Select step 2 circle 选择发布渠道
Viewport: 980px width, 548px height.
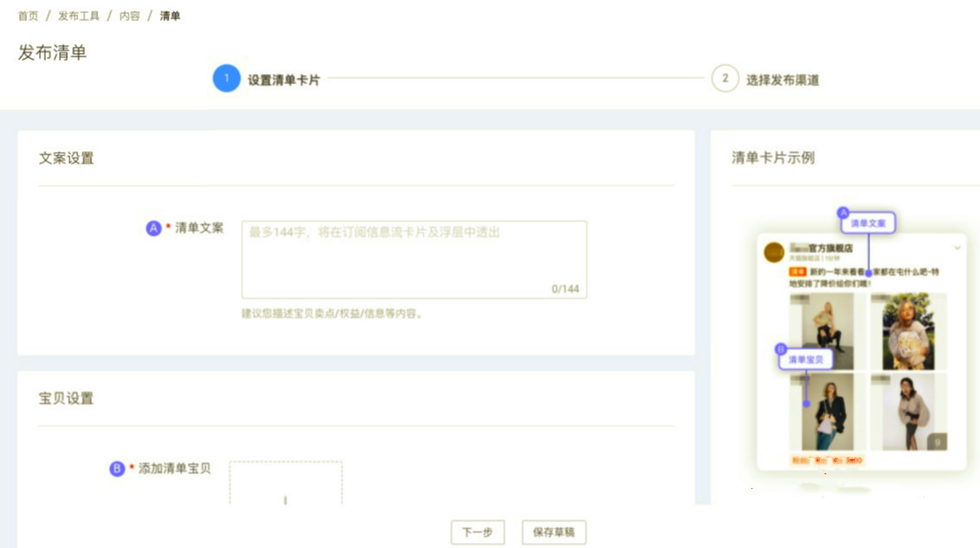(725, 78)
